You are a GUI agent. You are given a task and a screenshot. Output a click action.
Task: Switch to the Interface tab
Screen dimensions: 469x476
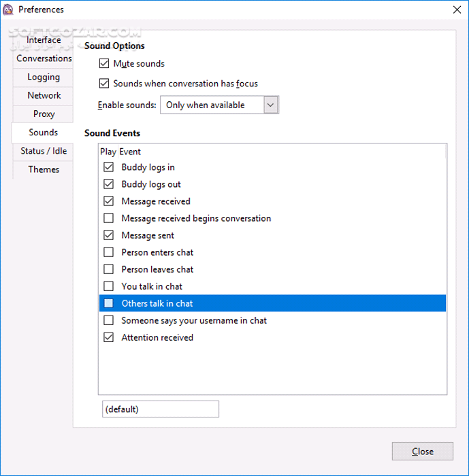coord(44,40)
